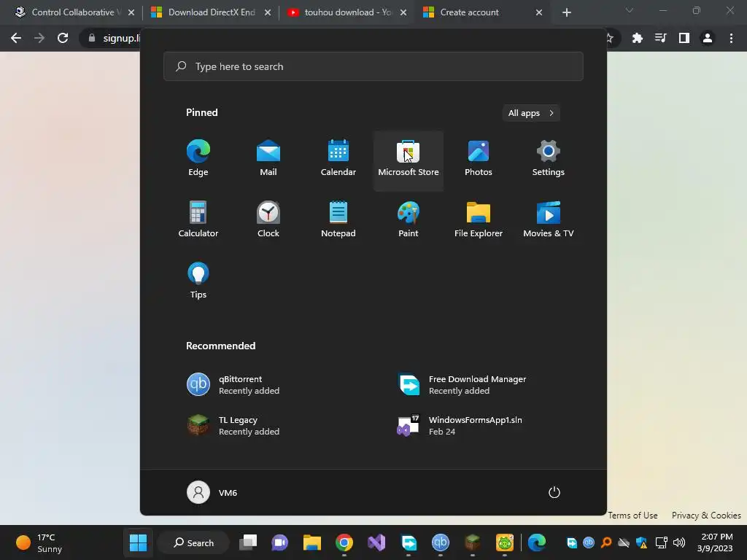Image resolution: width=747 pixels, height=560 pixels.
Task: Open Free Download Manager on taskbar
Action: point(409,542)
